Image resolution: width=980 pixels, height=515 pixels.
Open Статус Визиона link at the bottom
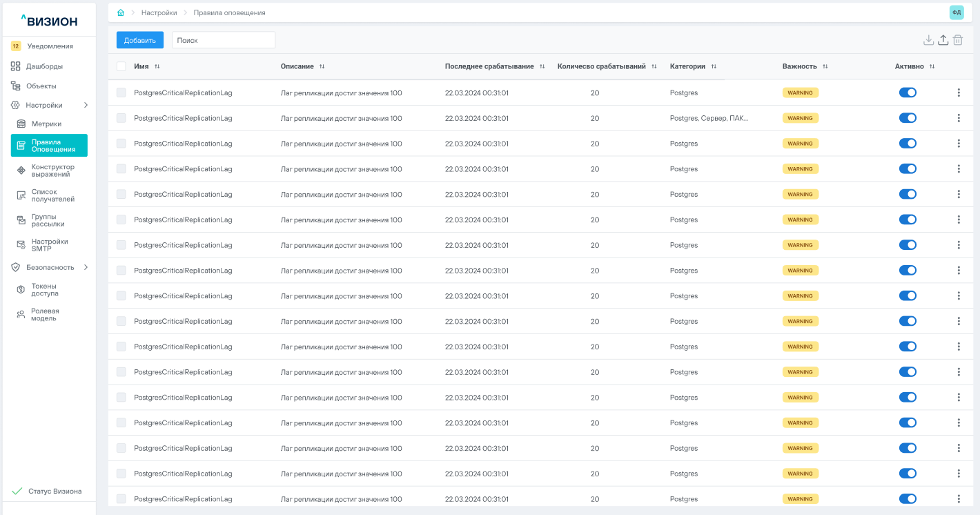[x=55, y=492]
